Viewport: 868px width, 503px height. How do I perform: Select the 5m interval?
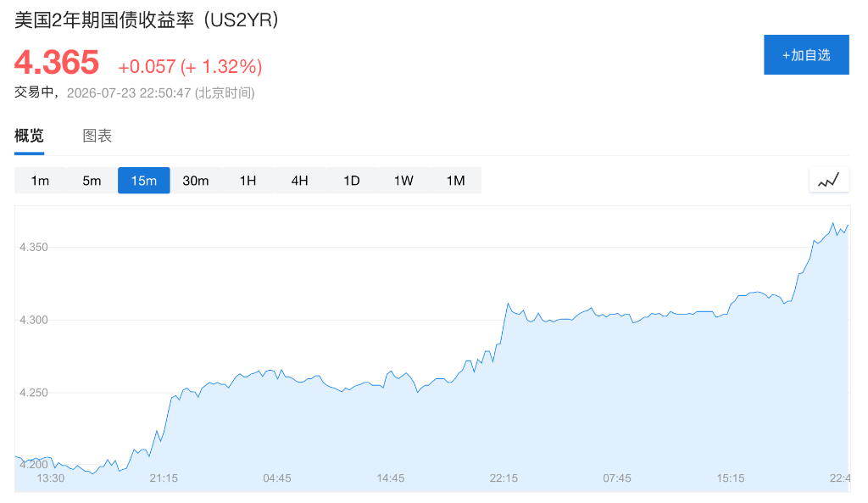tap(92, 181)
